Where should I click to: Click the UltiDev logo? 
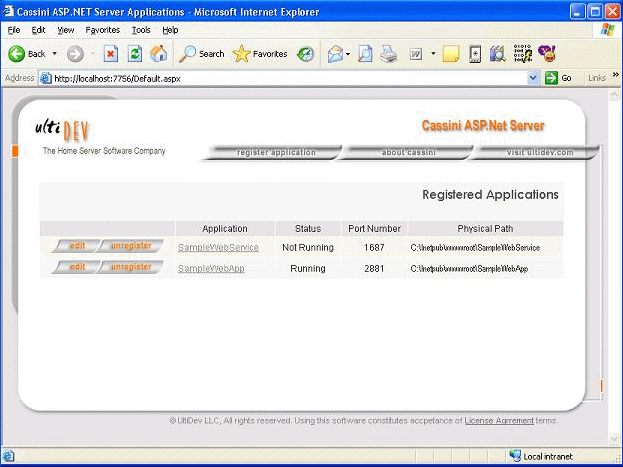point(63,130)
